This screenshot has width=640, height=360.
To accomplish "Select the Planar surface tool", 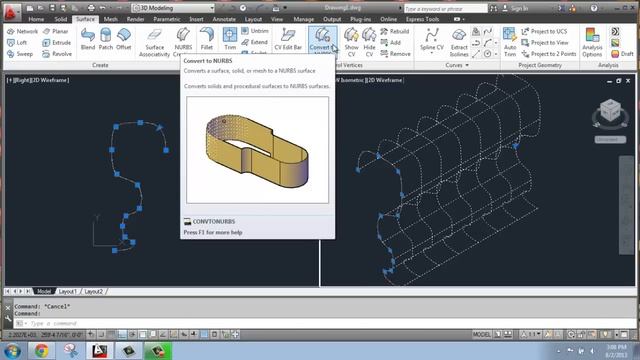I will [x=56, y=31].
